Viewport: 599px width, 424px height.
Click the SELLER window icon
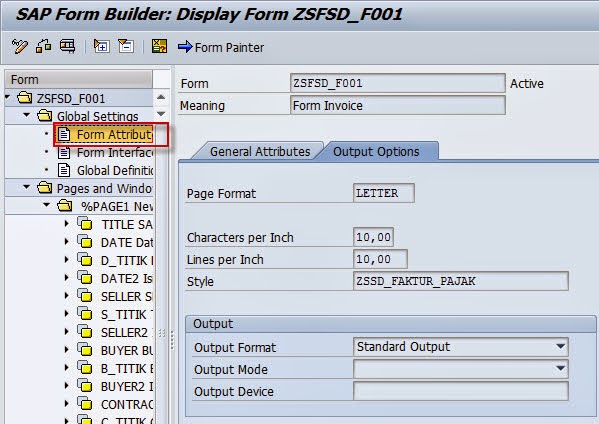[85, 295]
